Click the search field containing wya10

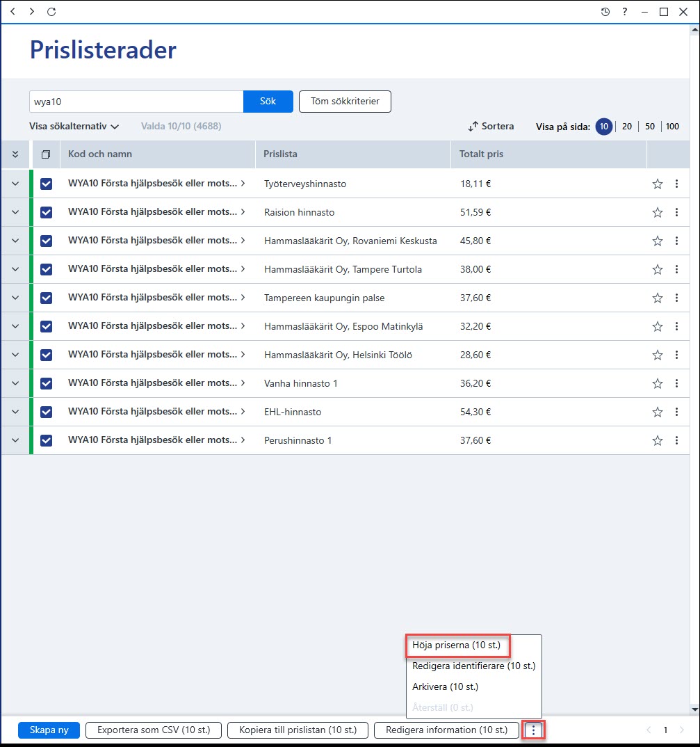pyautogui.click(x=136, y=102)
